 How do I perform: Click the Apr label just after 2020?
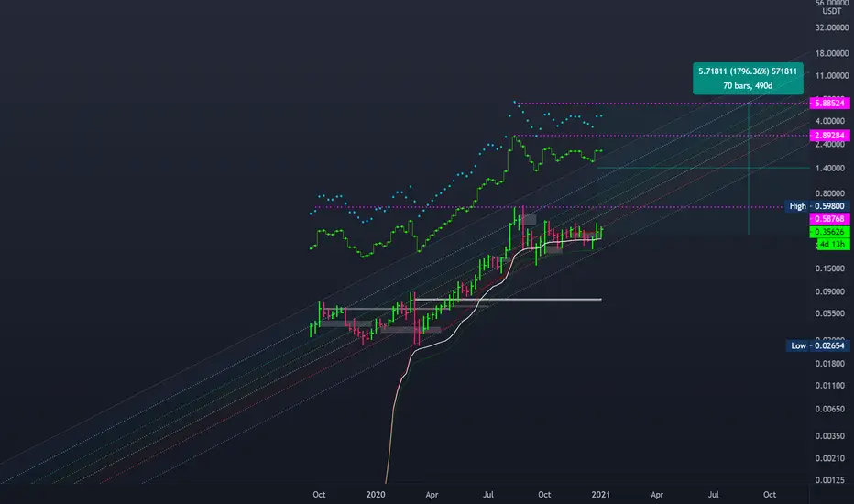(432, 495)
